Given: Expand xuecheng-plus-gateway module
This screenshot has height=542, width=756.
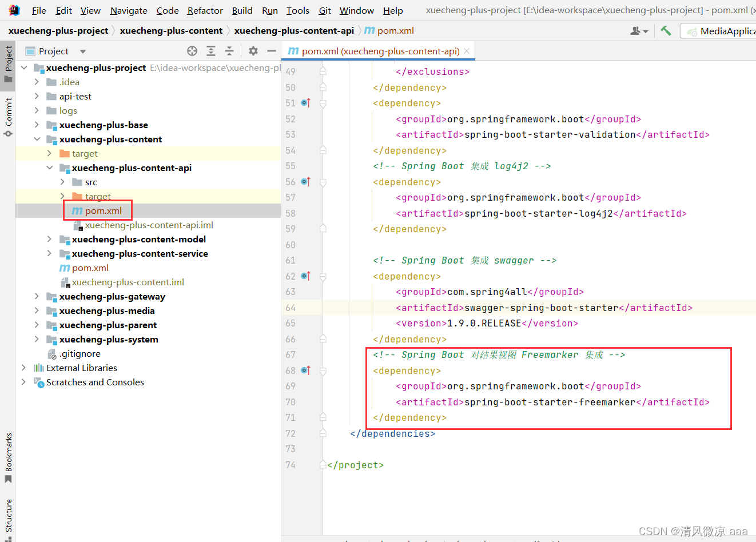Looking at the screenshot, I should (37, 296).
